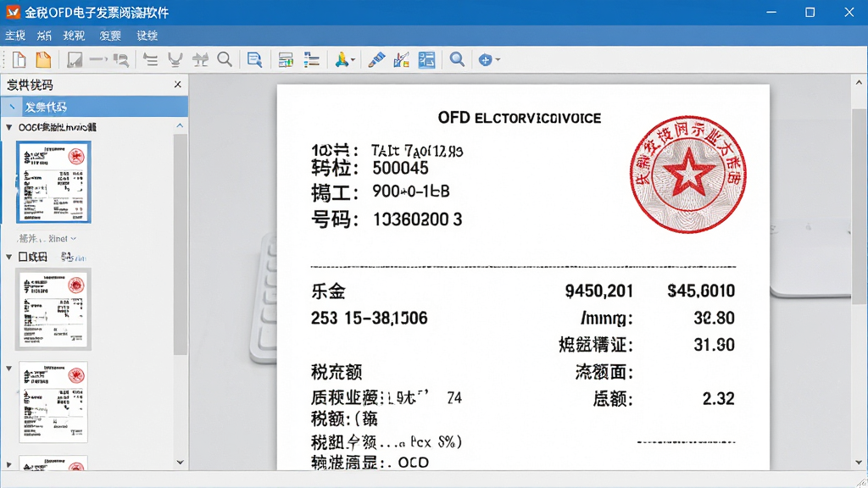Screen dimensions: 868x488
Task: Tick the checkbox in the second group header
Action: point(23,257)
